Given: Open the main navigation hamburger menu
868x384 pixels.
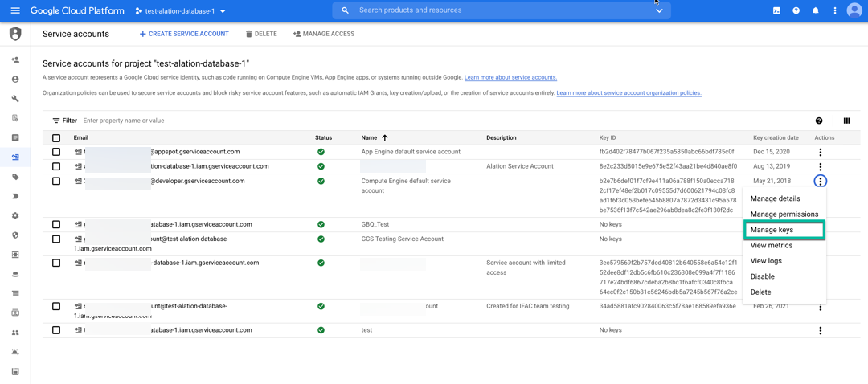Looking at the screenshot, I should coord(15,10).
